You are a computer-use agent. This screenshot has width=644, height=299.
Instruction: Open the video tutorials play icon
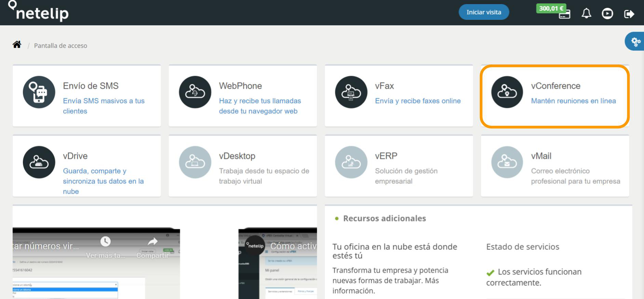tap(607, 13)
